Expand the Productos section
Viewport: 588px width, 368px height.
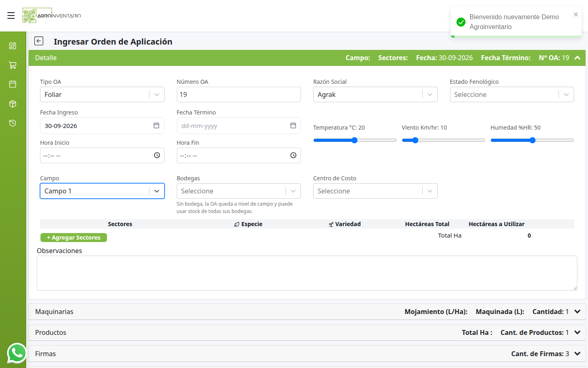[x=307, y=332]
